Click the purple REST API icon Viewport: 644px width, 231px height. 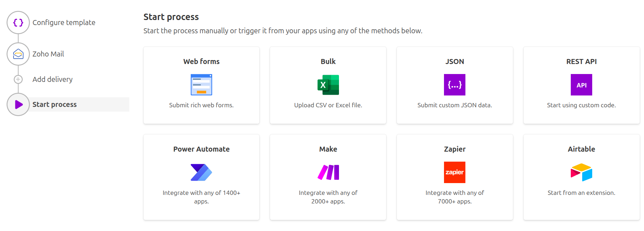581,85
